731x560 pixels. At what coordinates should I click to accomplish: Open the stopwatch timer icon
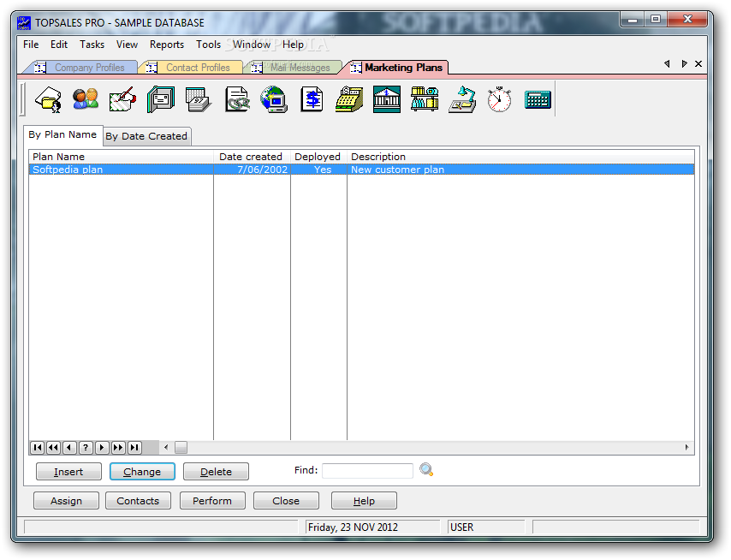499,99
